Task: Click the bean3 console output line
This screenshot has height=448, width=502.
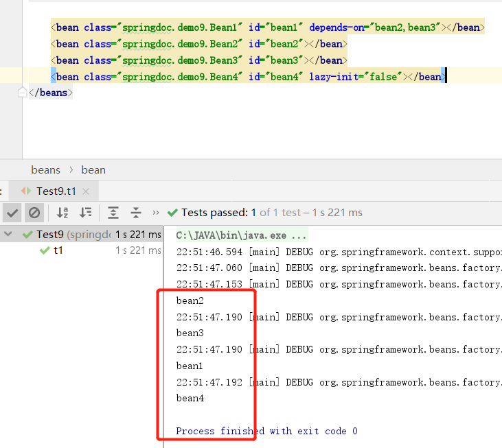Action: pyautogui.click(x=190, y=333)
